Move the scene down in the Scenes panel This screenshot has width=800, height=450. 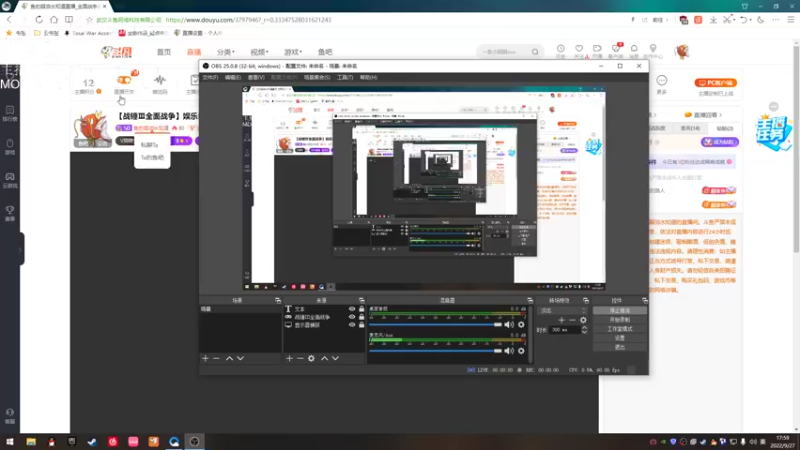click(240, 359)
